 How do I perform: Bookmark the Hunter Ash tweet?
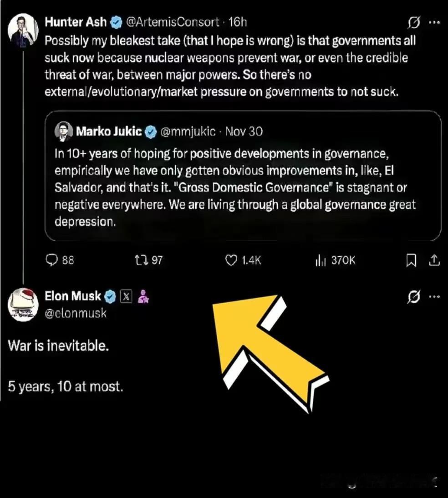click(x=411, y=260)
